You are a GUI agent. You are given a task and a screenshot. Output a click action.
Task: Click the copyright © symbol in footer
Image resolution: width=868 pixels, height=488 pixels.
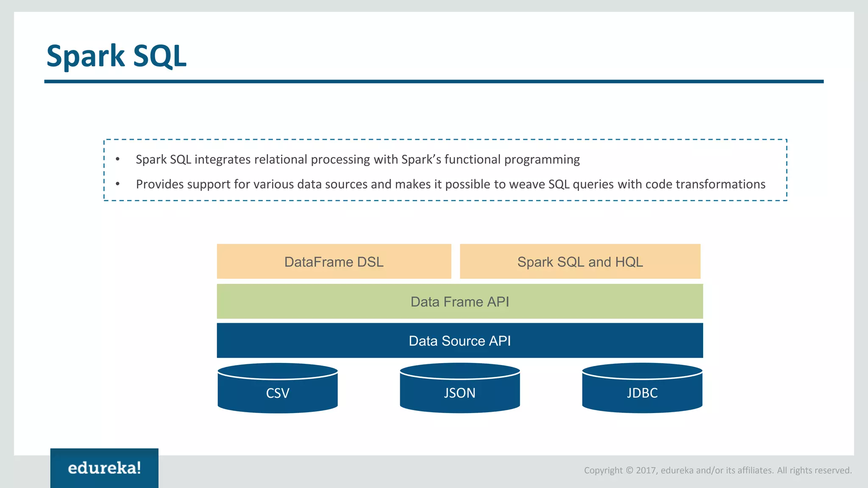pyautogui.click(x=629, y=470)
